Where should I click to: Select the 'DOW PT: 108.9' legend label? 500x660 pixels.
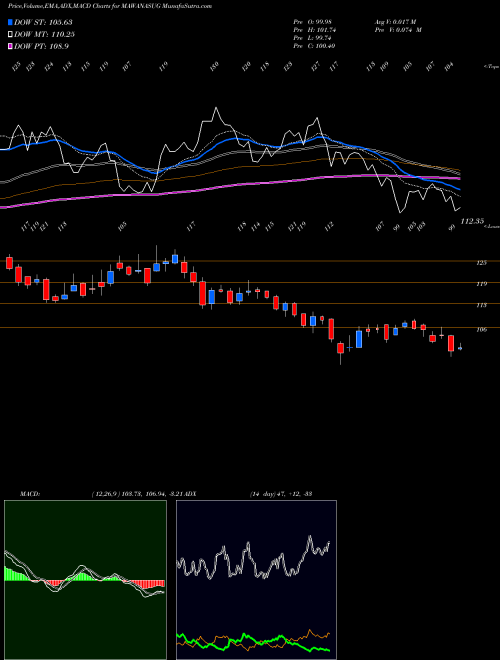point(41,46)
